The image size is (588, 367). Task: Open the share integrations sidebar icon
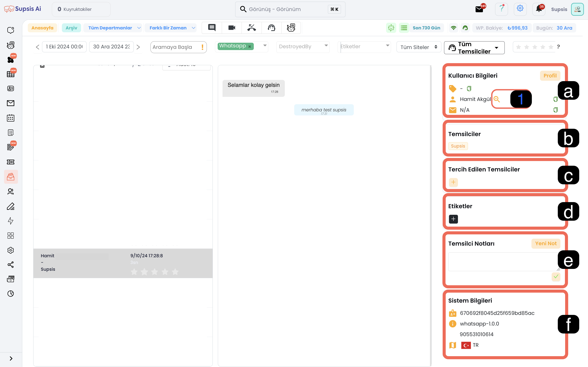click(x=11, y=265)
